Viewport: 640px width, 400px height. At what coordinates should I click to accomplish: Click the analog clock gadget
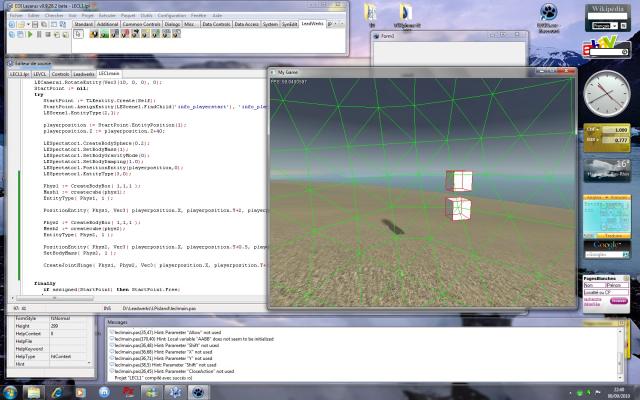coord(607,93)
